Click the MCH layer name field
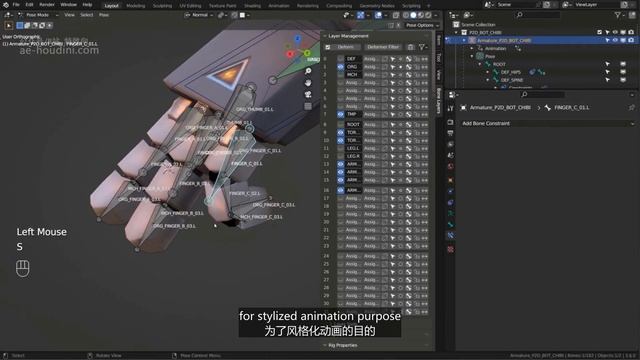640x360 pixels. [353, 75]
